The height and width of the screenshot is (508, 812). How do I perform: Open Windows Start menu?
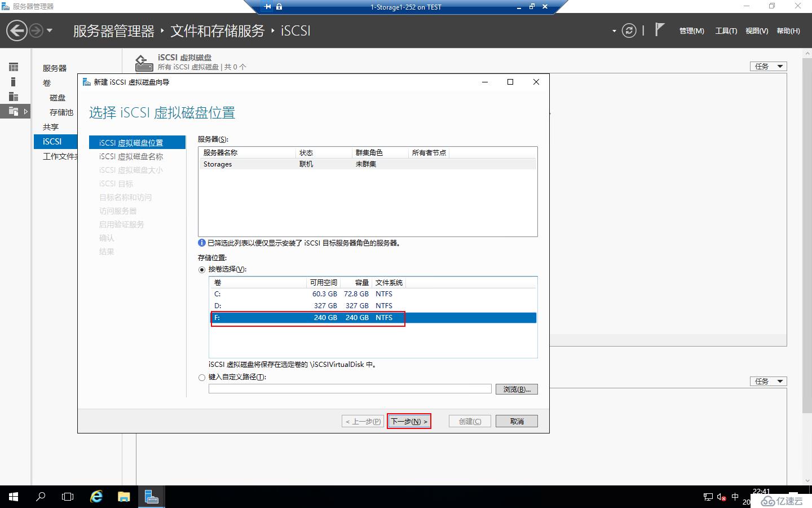[14, 497]
